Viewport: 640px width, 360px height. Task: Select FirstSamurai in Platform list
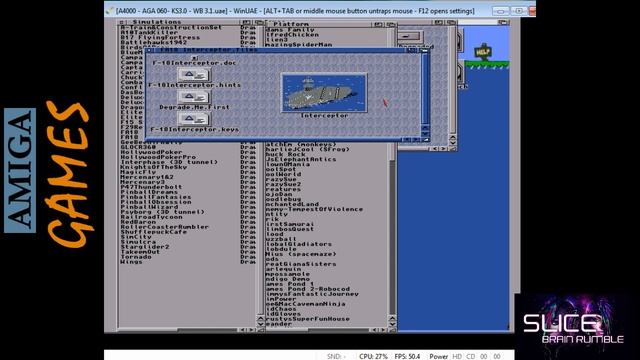pos(290,224)
